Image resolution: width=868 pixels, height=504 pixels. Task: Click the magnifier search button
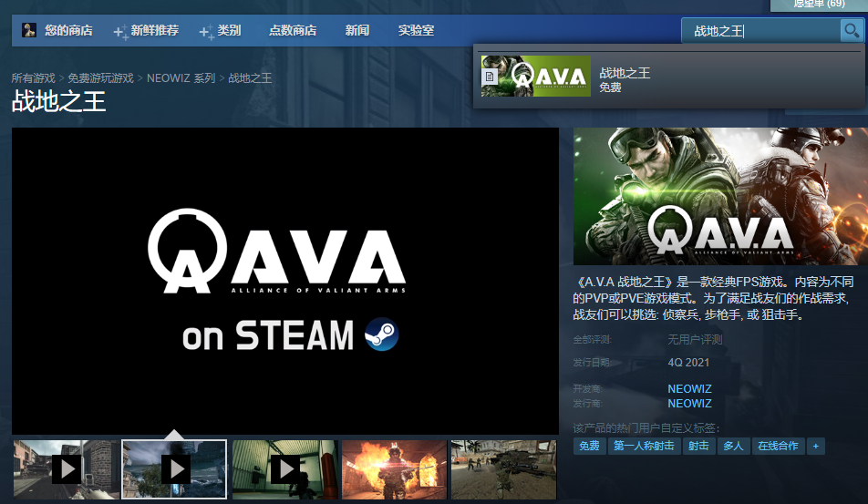point(852,30)
